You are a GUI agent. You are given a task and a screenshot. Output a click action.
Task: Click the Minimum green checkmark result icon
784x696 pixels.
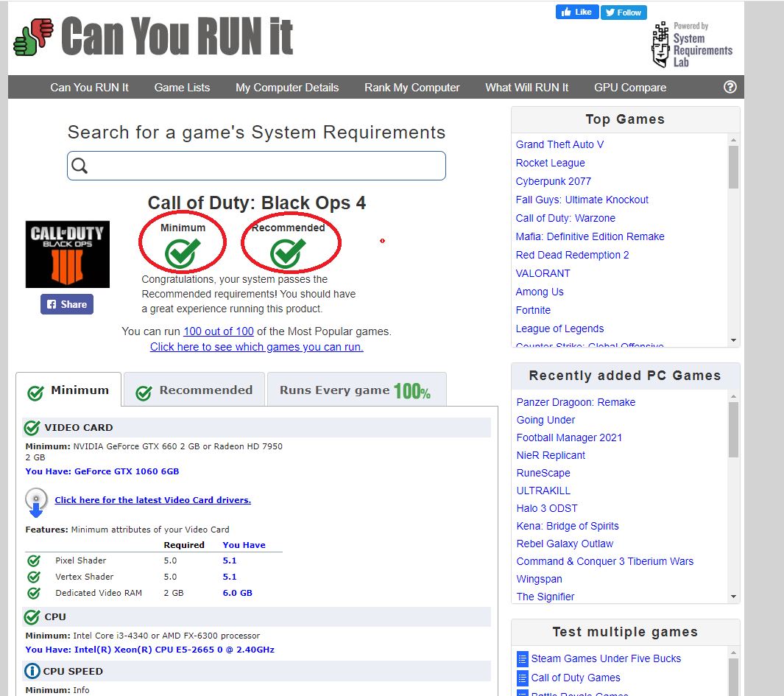[183, 253]
